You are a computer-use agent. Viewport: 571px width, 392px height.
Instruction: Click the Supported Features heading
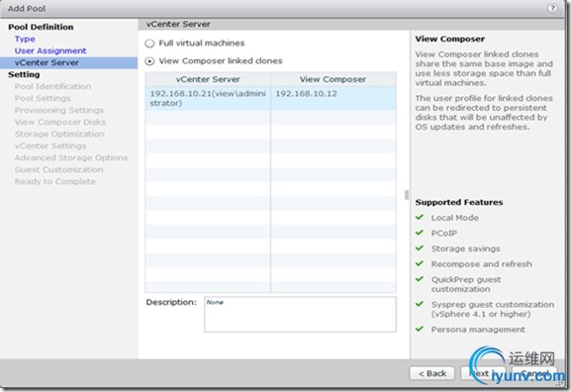coord(459,202)
